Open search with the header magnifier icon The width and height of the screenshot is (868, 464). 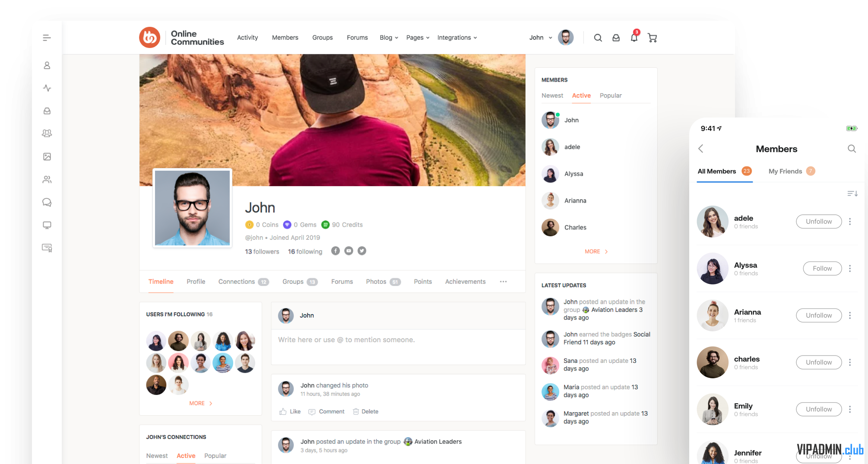coord(598,38)
